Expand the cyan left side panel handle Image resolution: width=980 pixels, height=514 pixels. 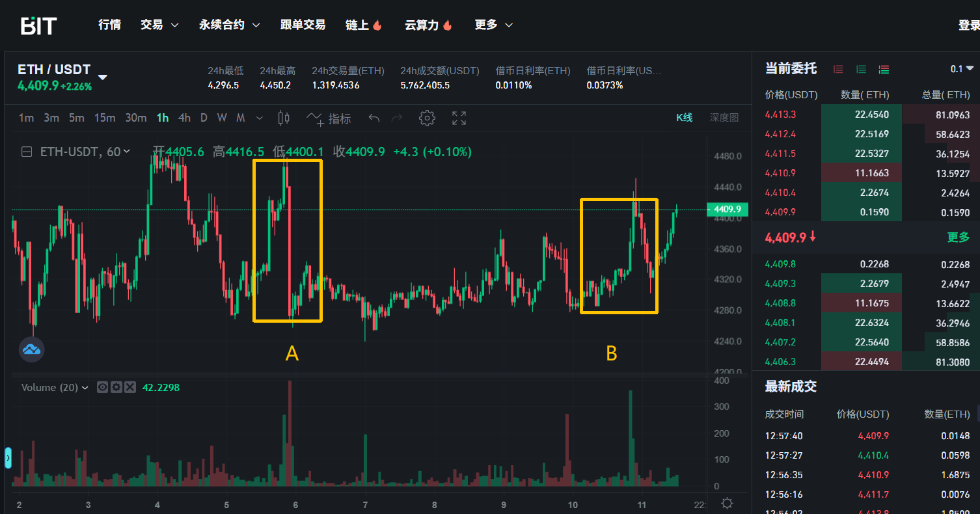coord(8,458)
